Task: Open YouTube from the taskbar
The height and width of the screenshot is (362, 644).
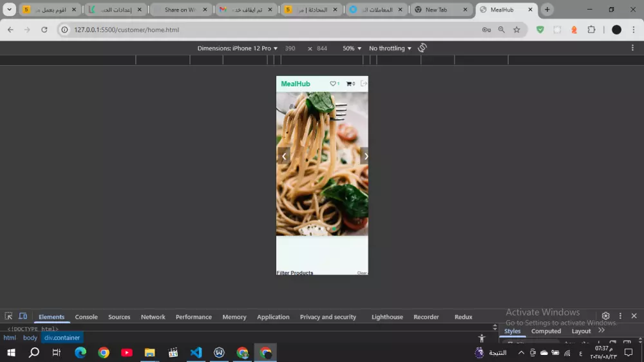Action: pos(126,352)
